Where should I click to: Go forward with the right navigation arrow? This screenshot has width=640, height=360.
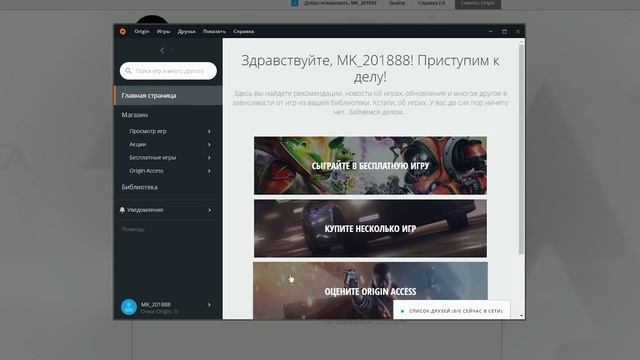[x=171, y=51]
